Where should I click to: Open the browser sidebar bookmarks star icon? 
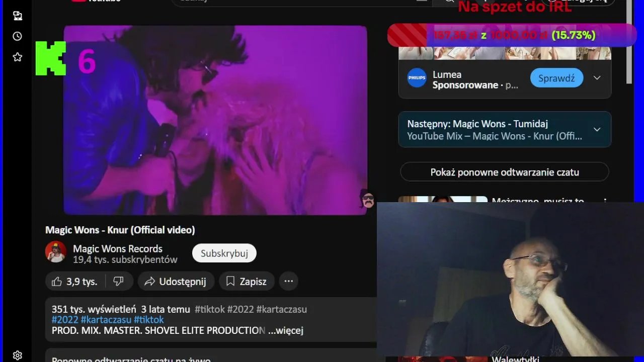[18, 57]
